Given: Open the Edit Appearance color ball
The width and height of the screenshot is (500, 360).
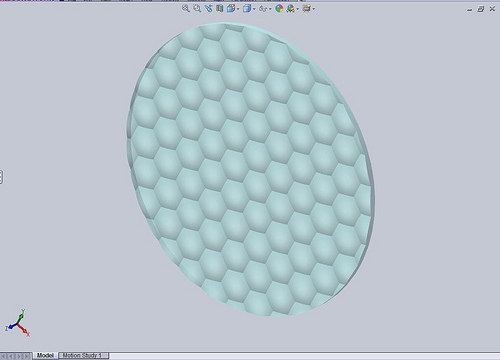Looking at the screenshot, I should [279, 8].
